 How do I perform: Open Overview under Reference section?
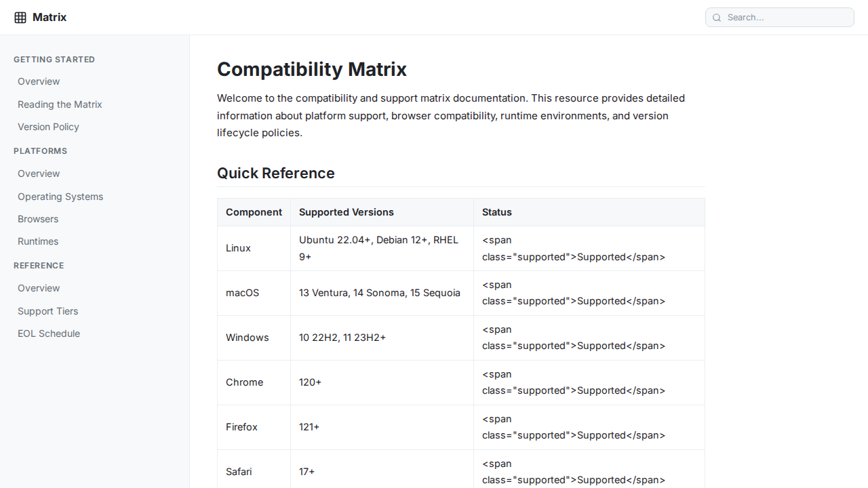coord(39,288)
